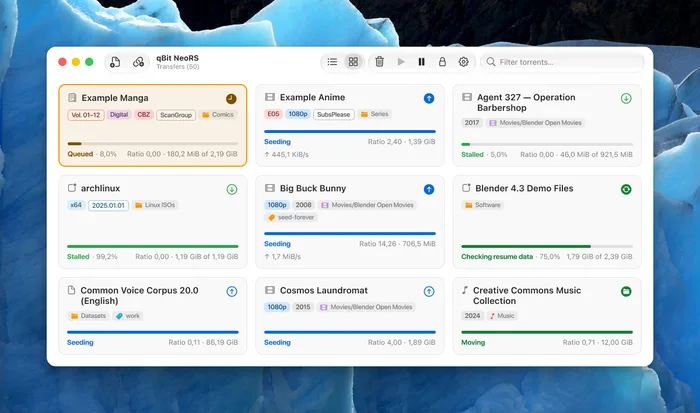This screenshot has height=413, width=700.
Task: Select the Big Buck Bunny title
Action: tap(313, 188)
